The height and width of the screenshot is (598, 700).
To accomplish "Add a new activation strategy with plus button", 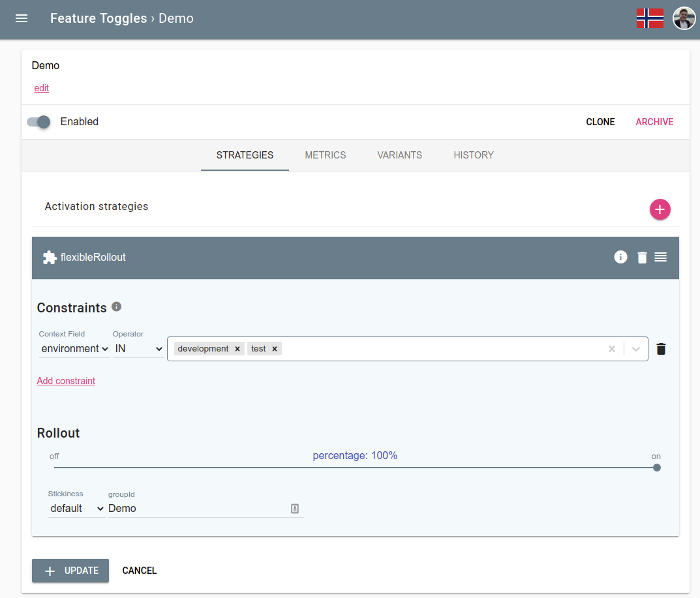I will [660, 209].
